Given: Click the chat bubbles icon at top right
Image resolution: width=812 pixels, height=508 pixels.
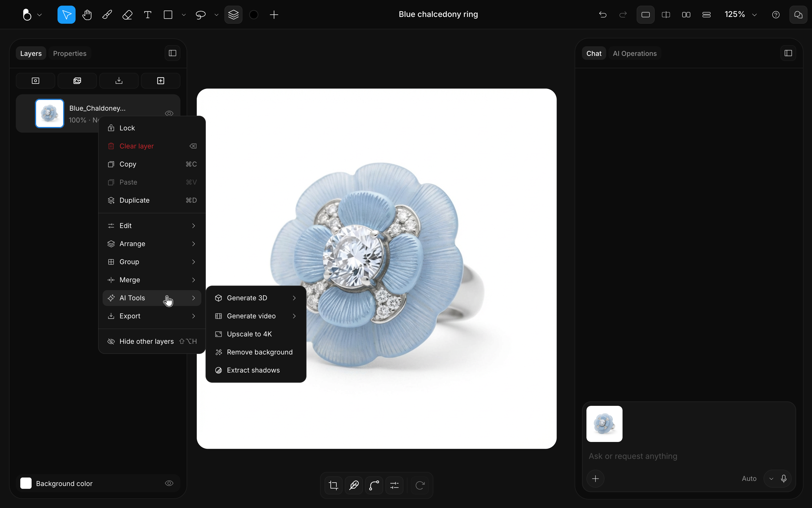Looking at the screenshot, I should click(798, 15).
